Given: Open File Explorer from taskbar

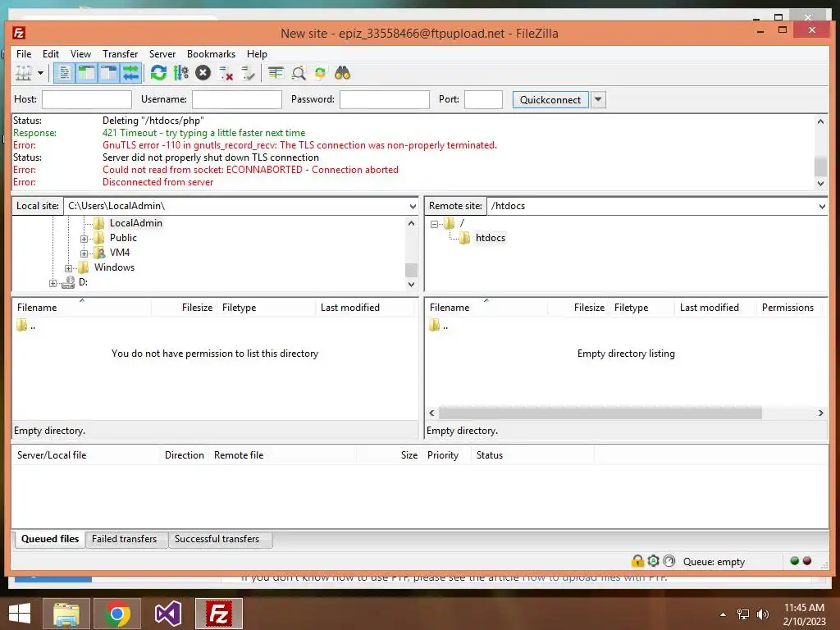Looking at the screenshot, I should click(66, 614).
